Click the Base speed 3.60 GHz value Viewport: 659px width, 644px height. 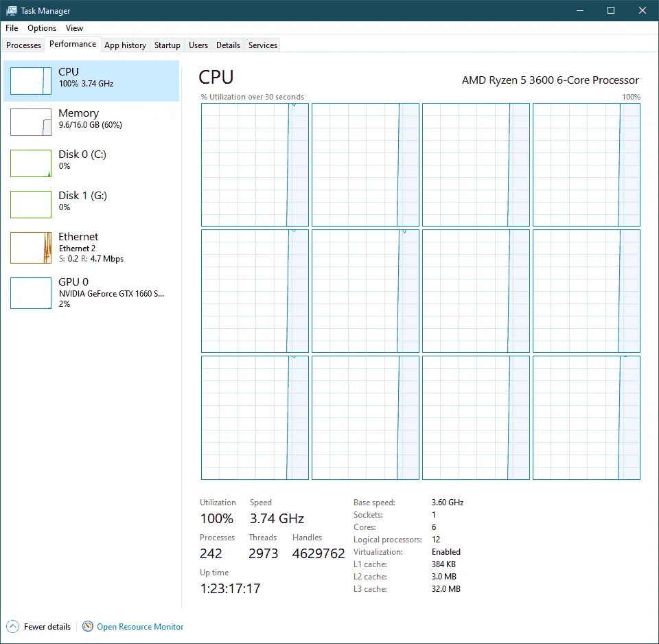pyautogui.click(x=448, y=503)
